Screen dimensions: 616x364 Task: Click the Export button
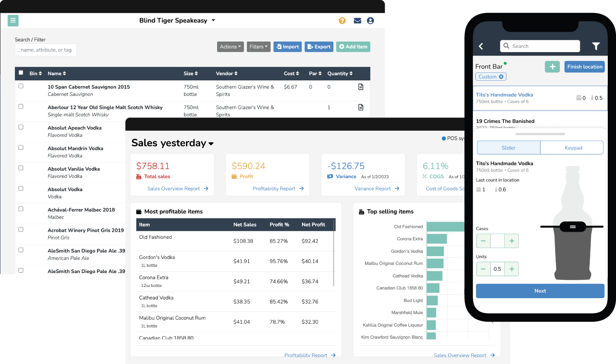point(319,47)
